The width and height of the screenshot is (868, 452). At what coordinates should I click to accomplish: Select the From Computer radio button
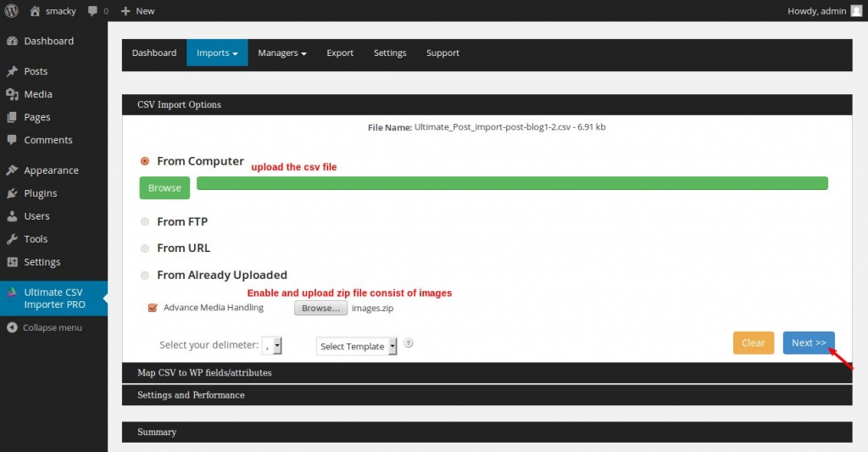click(x=145, y=161)
